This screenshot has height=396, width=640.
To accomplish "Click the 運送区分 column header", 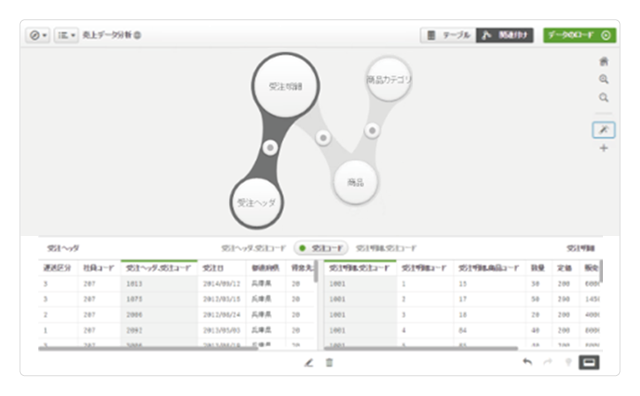I will [57, 268].
